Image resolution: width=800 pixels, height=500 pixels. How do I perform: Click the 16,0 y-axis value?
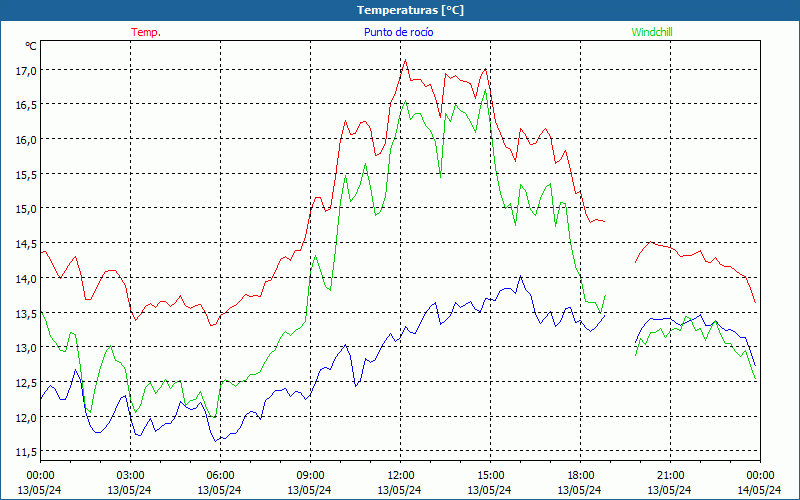pos(26,139)
